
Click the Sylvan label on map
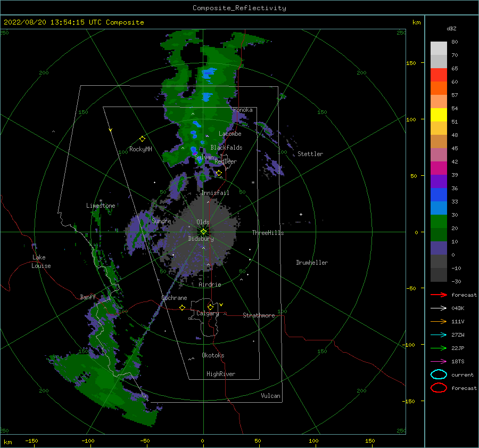pyautogui.click(x=204, y=157)
